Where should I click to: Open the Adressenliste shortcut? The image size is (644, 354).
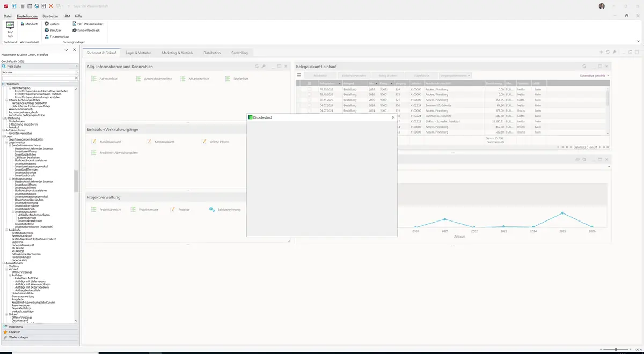coord(105,79)
